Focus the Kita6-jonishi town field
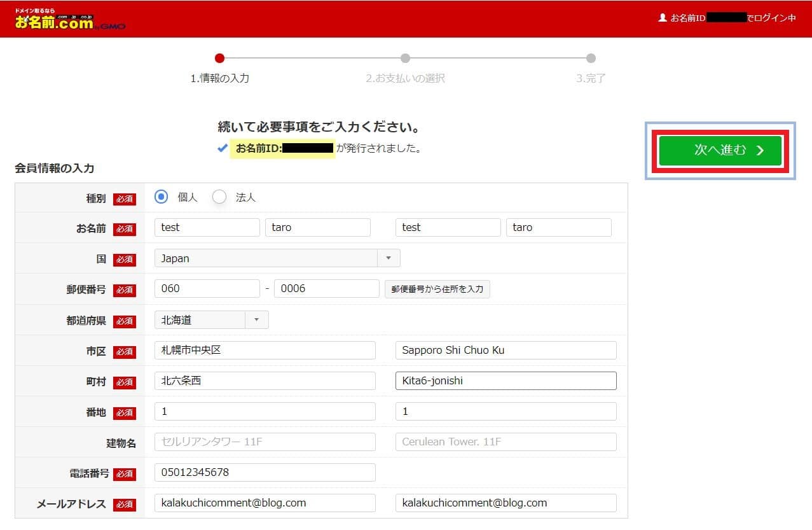This screenshot has height=530, width=812. pyautogui.click(x=506, y=380)
